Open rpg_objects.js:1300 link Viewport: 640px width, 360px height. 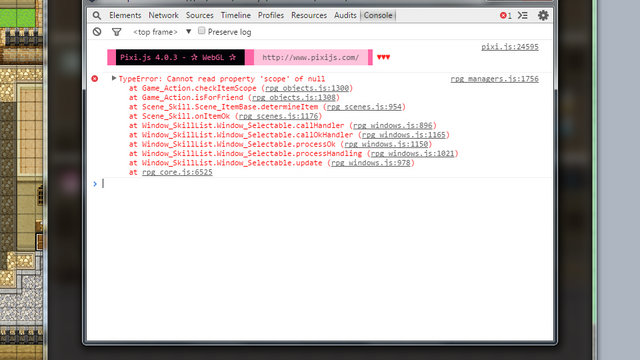307,88
